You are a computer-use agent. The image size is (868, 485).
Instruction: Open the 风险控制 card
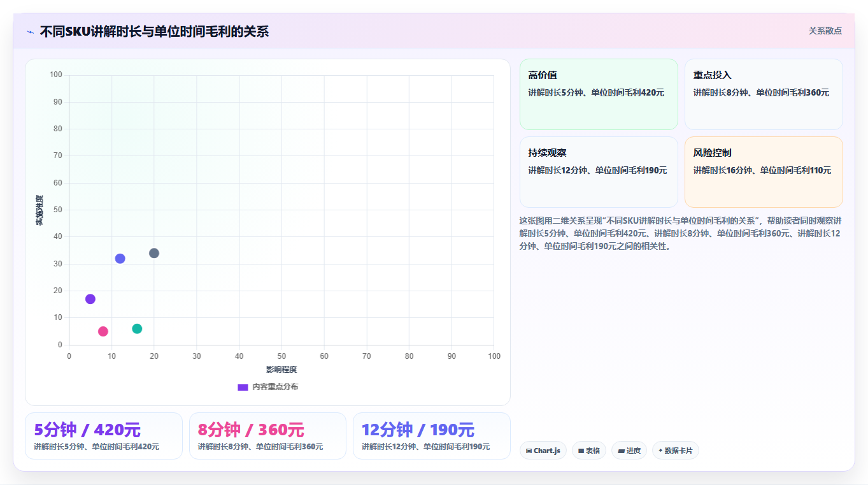[x=764, y=172]
